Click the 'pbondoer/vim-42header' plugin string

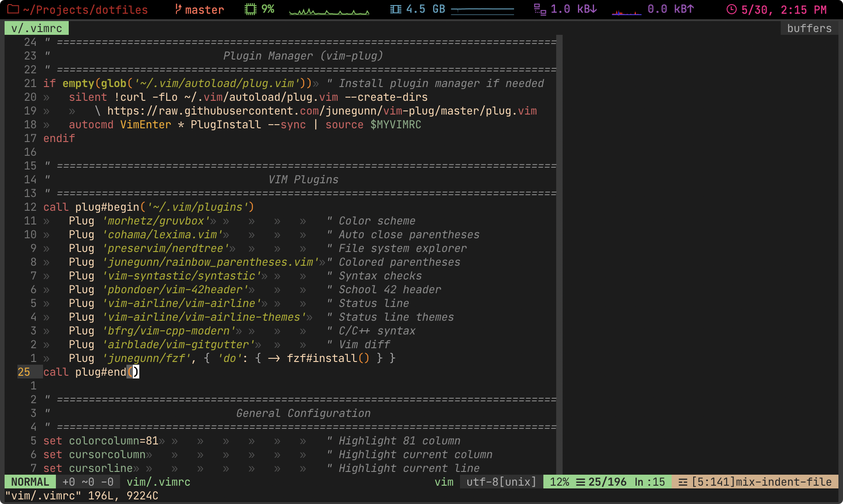click(175, 290)
